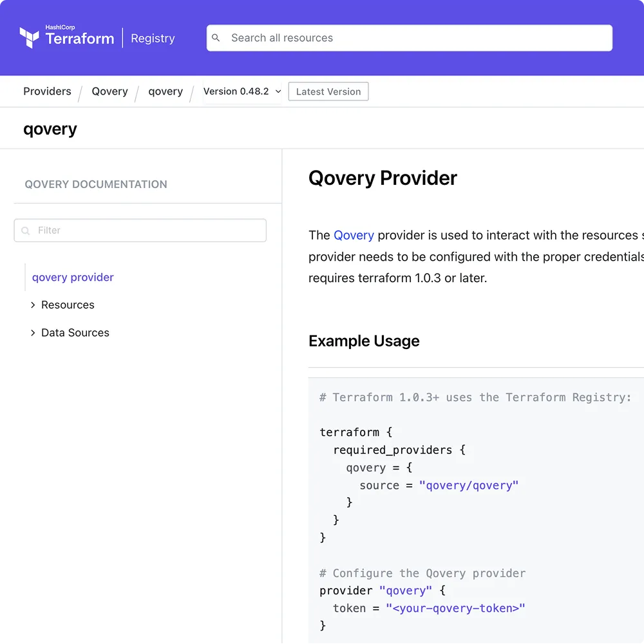
Task: Click the "qovery/qovery" source string
Action: [469, 486]
